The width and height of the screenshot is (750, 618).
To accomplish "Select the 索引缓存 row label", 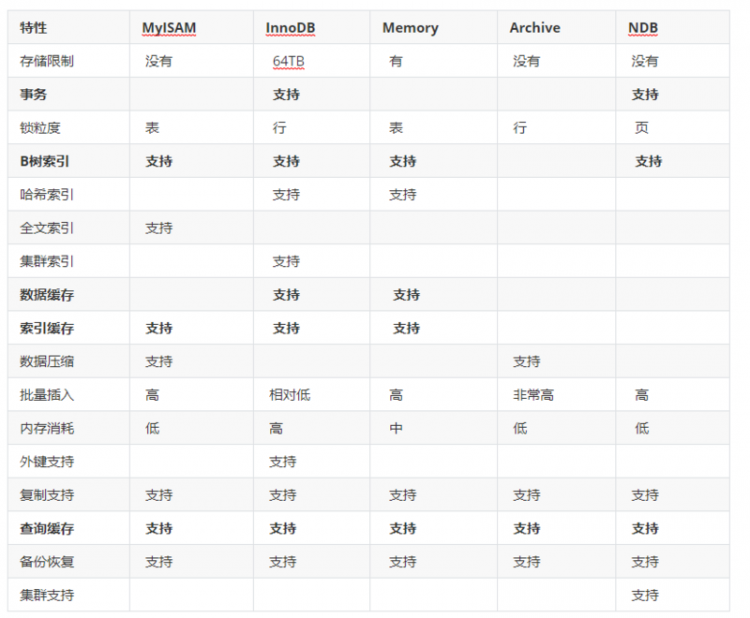I will click(46, 328).
